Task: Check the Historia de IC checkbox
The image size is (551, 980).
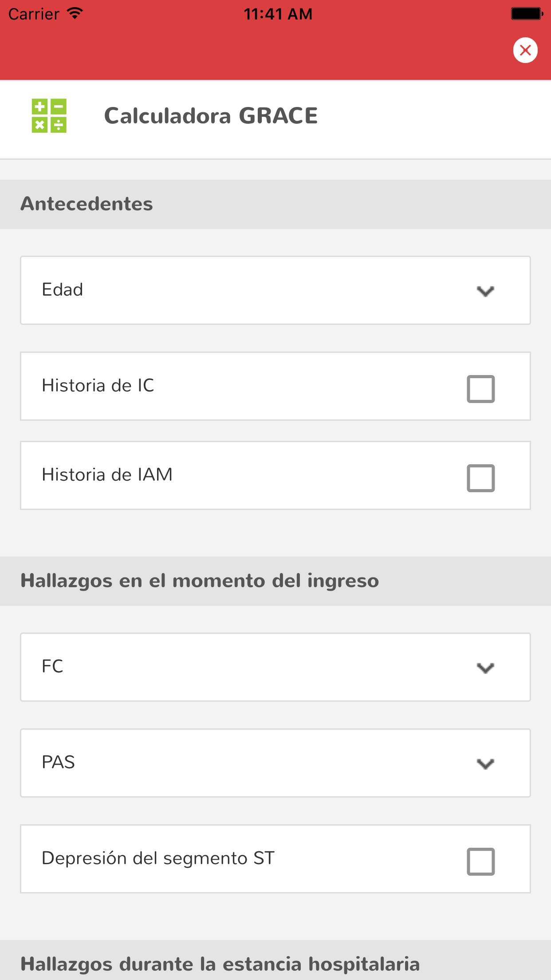Action: 480,389
